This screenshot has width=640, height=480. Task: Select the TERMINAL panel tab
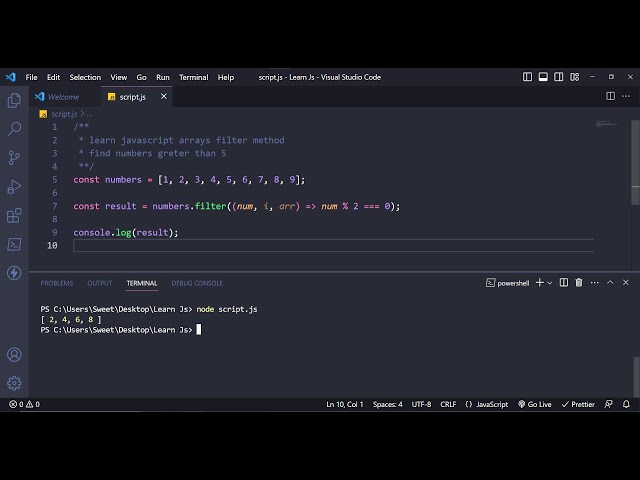pos(142,283)
